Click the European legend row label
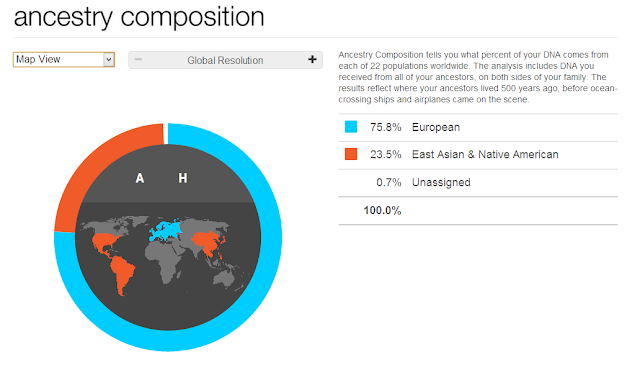Image resolution: width=640 pixels, height=365 pixels. (436, 127)
